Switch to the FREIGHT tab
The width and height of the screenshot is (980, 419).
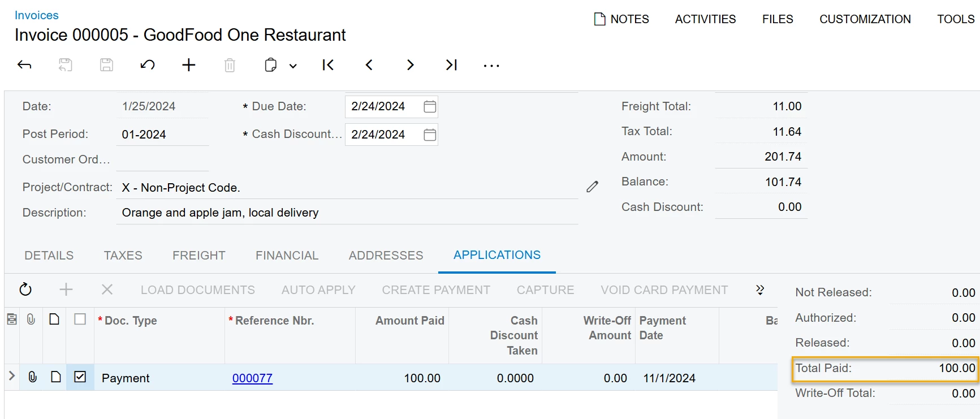(x=199, y=256)
